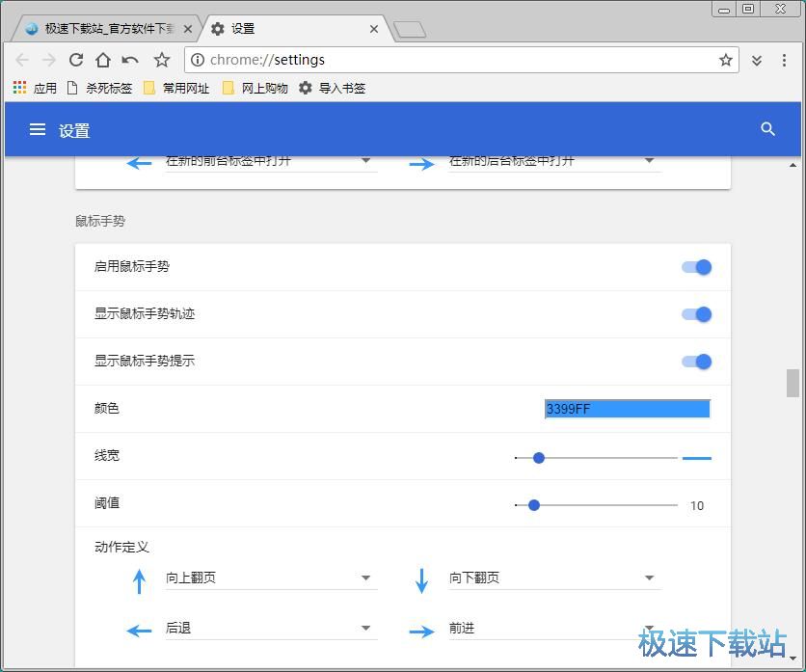Go to the home page icon
The width and height of the screenshot is (806, 672).
[x=103, y=60]
